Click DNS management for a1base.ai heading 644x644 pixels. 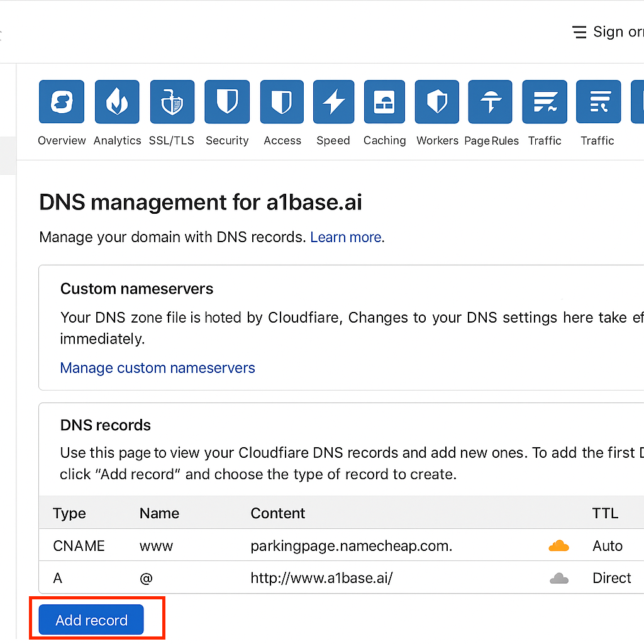pos(201,203)
